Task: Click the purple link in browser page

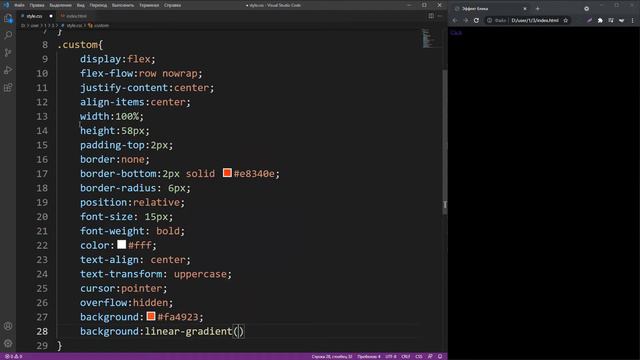Action: pyautogui.click(x=456, y=33)
